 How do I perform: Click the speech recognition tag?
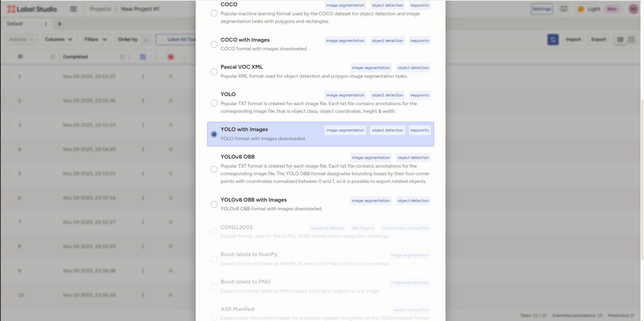pos(411,310)
